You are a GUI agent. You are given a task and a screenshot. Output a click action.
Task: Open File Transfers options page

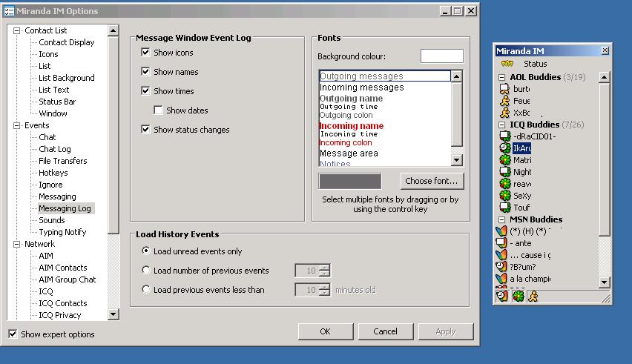(63, 161)
